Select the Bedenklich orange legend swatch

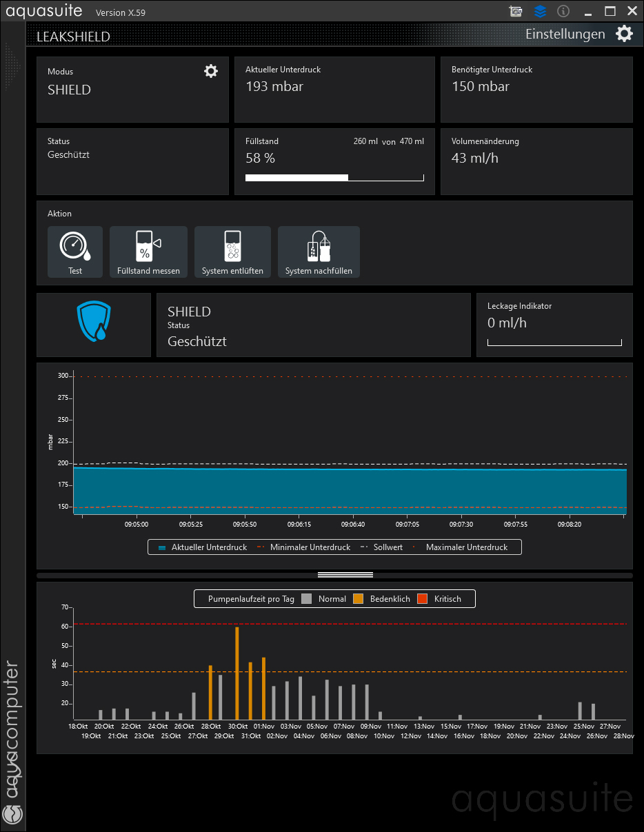(358, 599)
